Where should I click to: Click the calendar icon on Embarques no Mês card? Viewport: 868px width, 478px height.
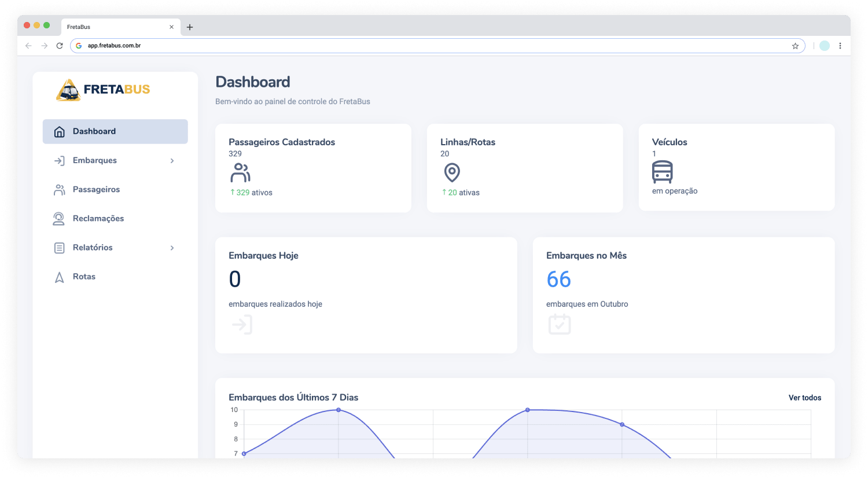click(559, 325)
